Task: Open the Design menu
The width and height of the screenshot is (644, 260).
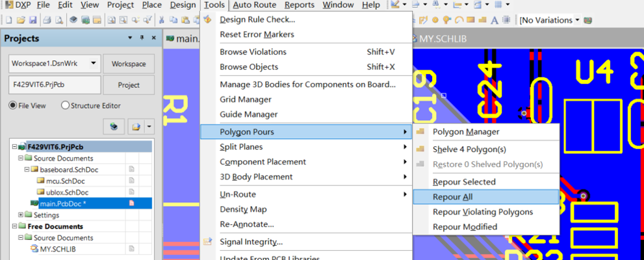Action: click(183, 5)
